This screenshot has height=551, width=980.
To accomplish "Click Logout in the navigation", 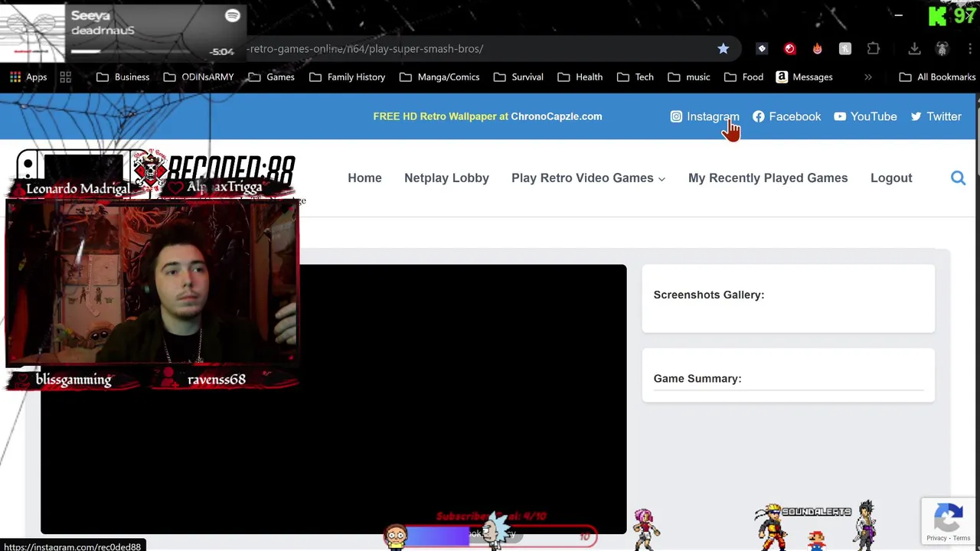I will click(x=891, y=178).
